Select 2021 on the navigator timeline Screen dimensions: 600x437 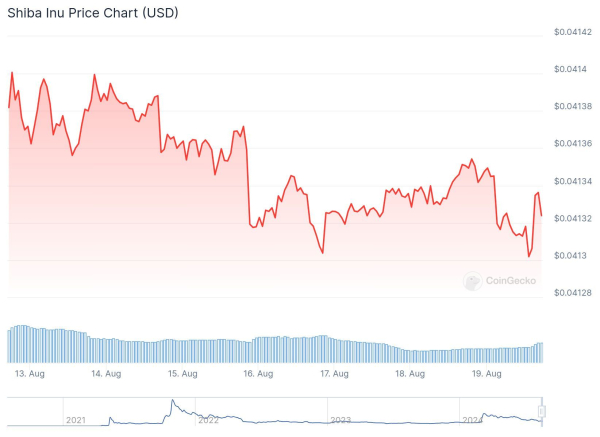click(x=75, y=421)
